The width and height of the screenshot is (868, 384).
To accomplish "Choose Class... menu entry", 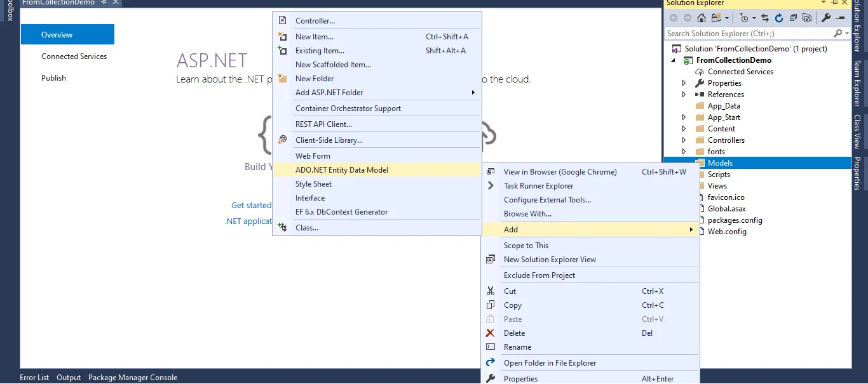I will 377,228.
